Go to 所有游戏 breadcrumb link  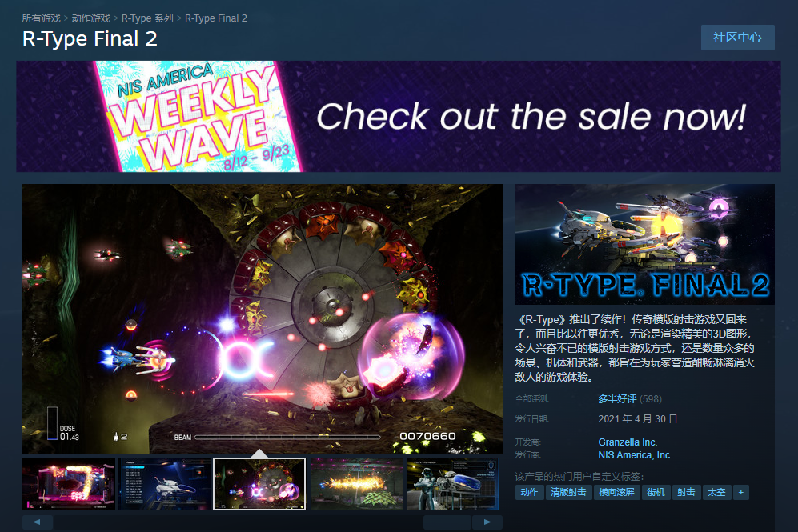(x=42, y=18)
